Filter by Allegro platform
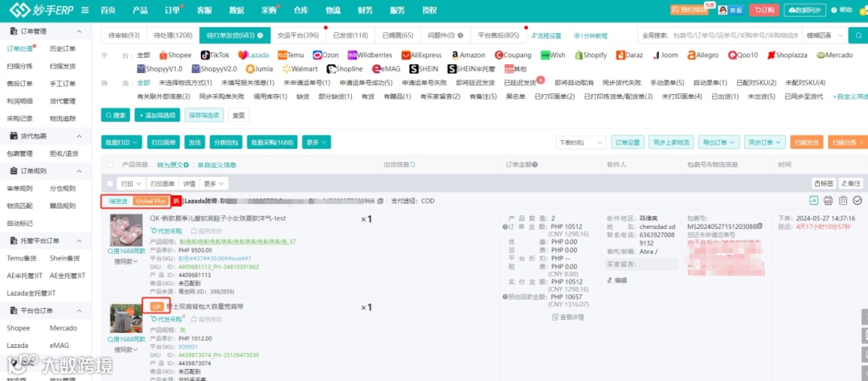The width and height of the screenshot is (868, 381). 703,55
